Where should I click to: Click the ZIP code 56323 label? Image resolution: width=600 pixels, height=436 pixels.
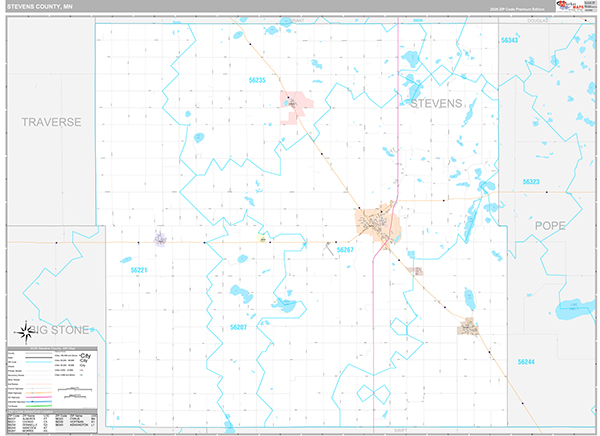point(530,182)
